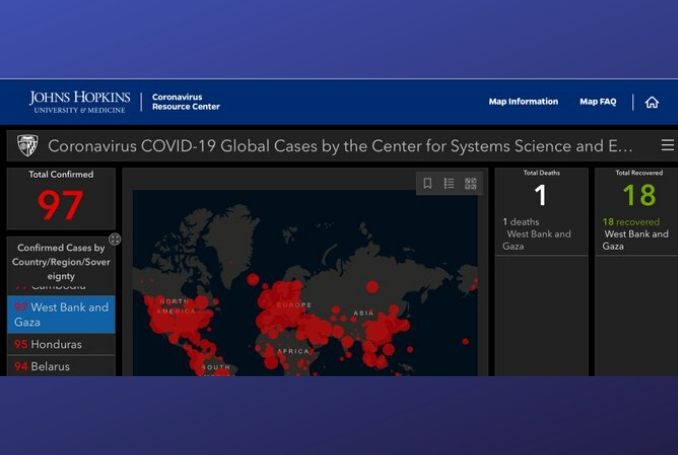Go to Coronavirus Resource Center
The image size is (678, 455).
[186, 102]
